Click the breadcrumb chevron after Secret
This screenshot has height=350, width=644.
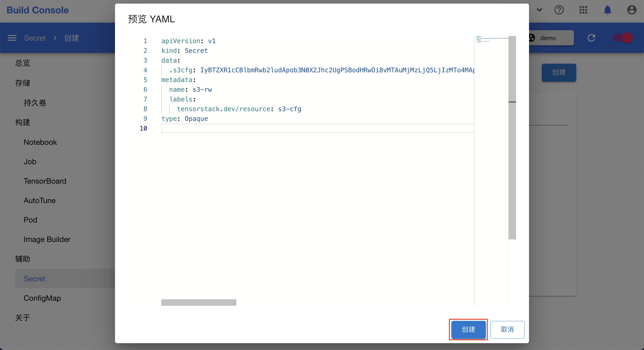pyautogui.click(x=55, y=38)
